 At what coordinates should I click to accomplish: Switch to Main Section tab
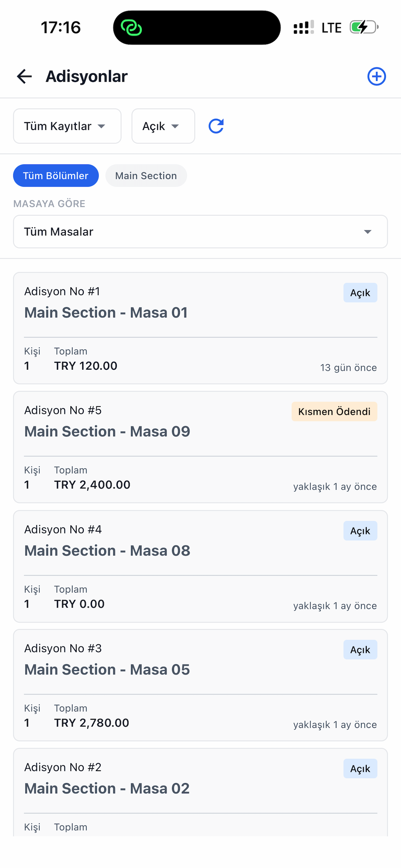[146, 176]
